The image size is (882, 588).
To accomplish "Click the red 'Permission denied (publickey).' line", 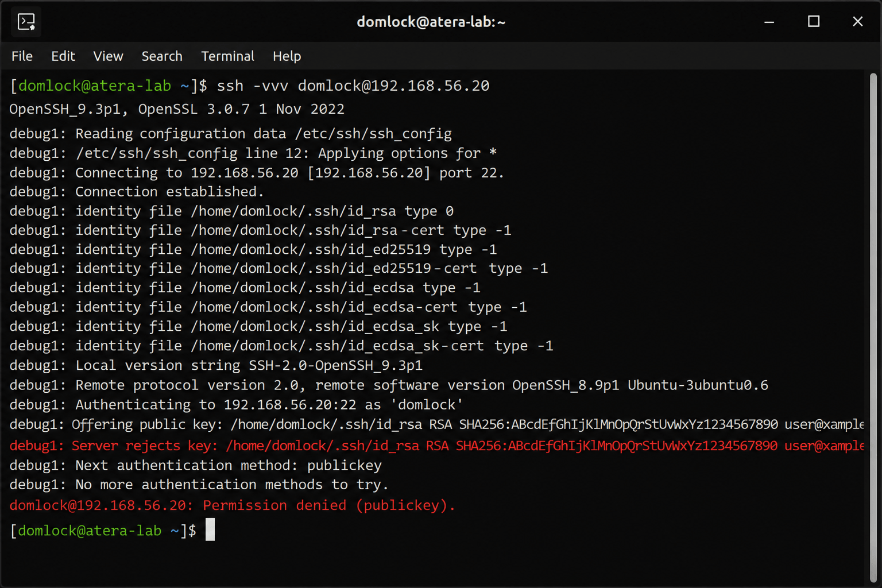I will (x=232, y=505).
